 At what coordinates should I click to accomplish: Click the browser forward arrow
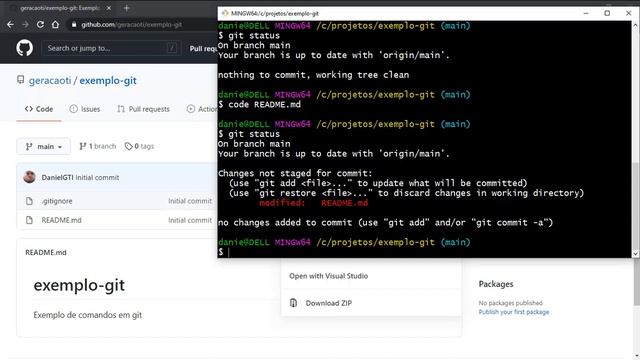coord(25,24)
